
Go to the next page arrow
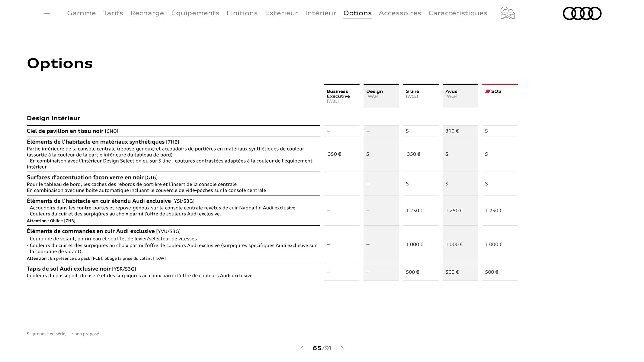pos(342,348)
